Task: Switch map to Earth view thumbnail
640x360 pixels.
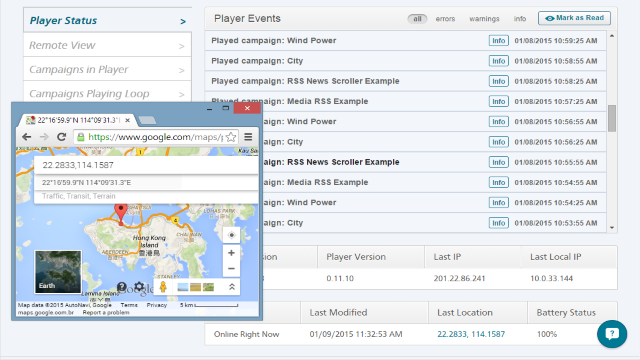Action: point(58,272)
